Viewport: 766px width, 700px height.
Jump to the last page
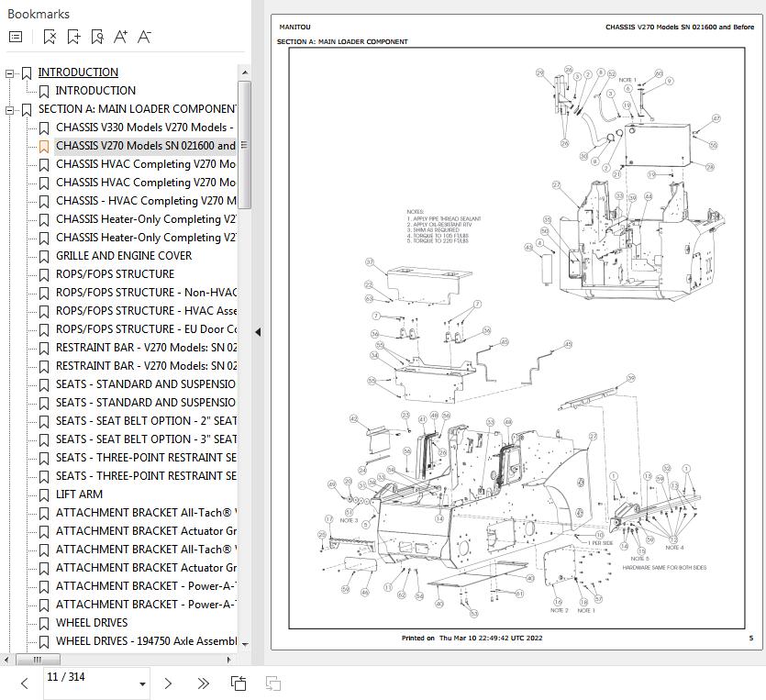coord(203,683)
